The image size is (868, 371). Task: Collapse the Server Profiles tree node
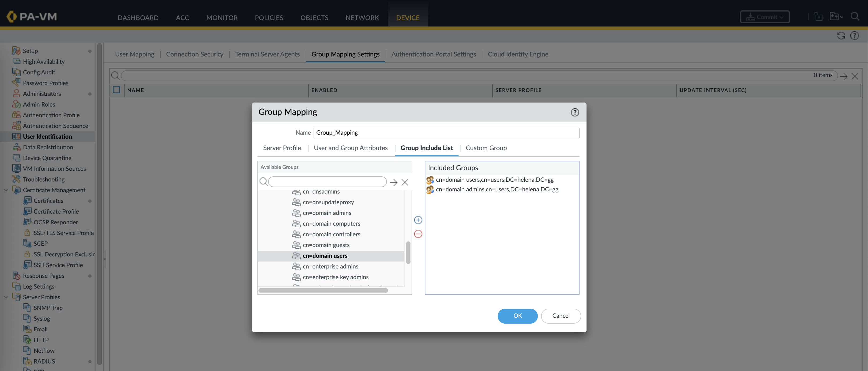(x=6, y=297)
